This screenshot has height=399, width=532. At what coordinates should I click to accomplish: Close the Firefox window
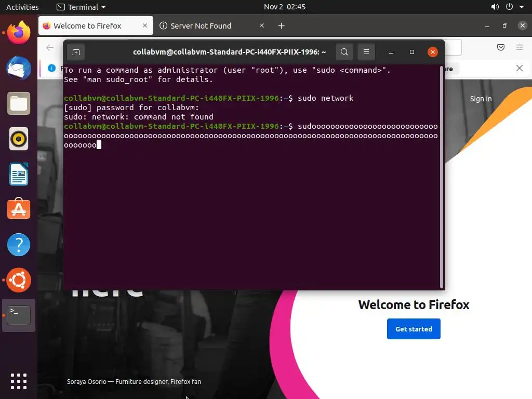pos(523,25)
